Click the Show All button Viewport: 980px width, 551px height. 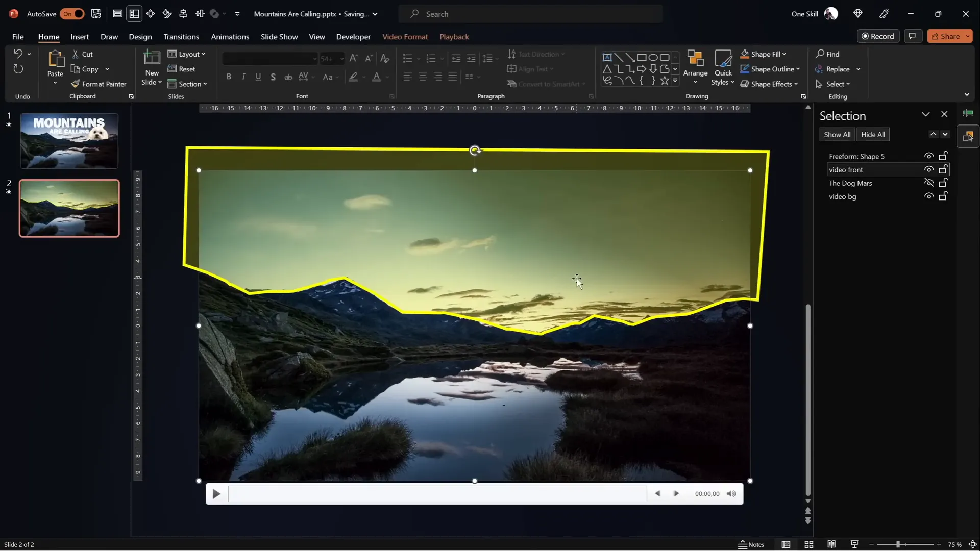pyautogui.click(x=837, y=135)
